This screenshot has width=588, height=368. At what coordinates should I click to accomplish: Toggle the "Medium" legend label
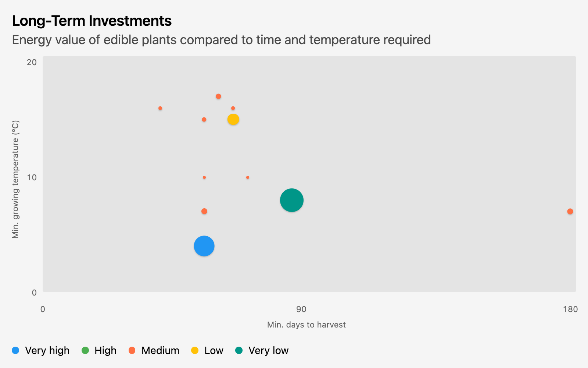click(x=160, y=350)
